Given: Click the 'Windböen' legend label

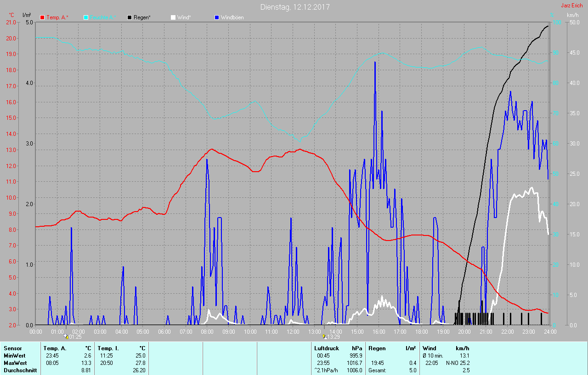Looking at the screenshot, I should (232, 17).
